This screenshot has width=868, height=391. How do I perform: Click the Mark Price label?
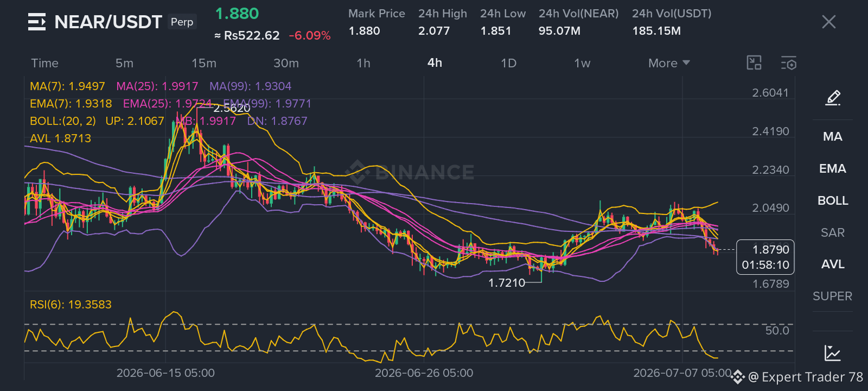click(376, 14)
